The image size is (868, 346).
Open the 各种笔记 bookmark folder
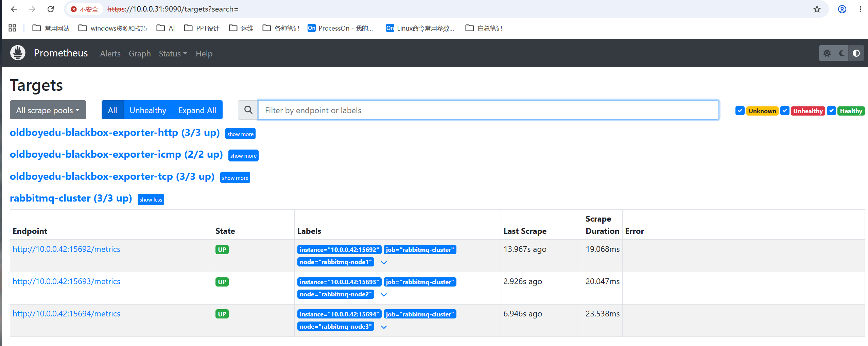[x=281, y=28]
